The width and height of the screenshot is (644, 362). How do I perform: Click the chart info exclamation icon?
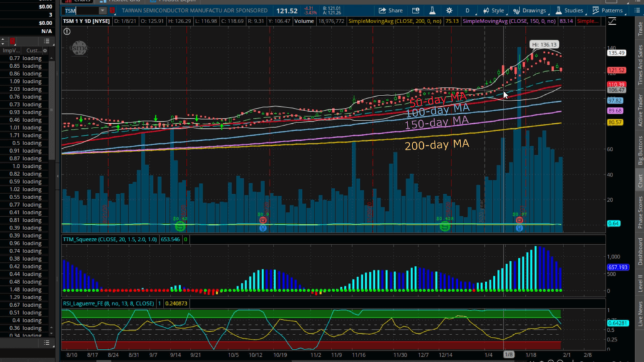(67, 31)
